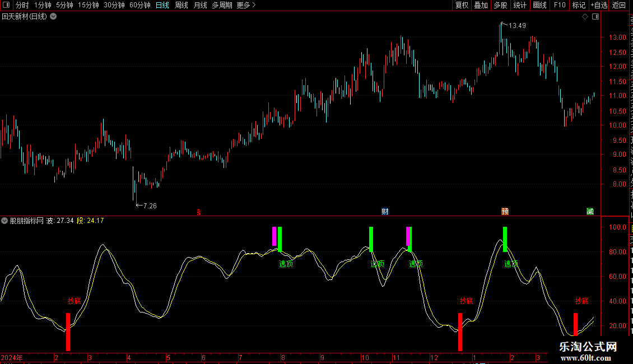Click the 段: 24.17 indicator value
Image resolution: width=633 pixels, height=364 pixels.
(90, 221)
